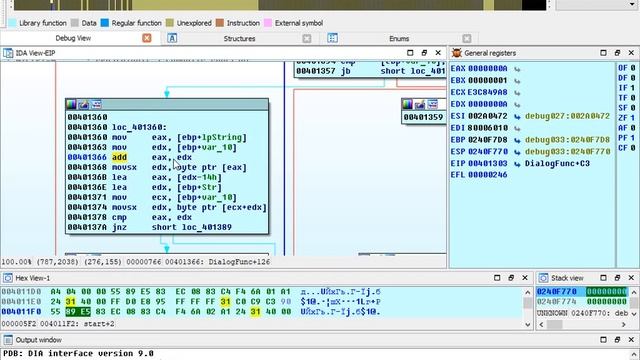Click the Output window panel icon
The height and width of the screenshot is (360, 640).
[8, 340]
